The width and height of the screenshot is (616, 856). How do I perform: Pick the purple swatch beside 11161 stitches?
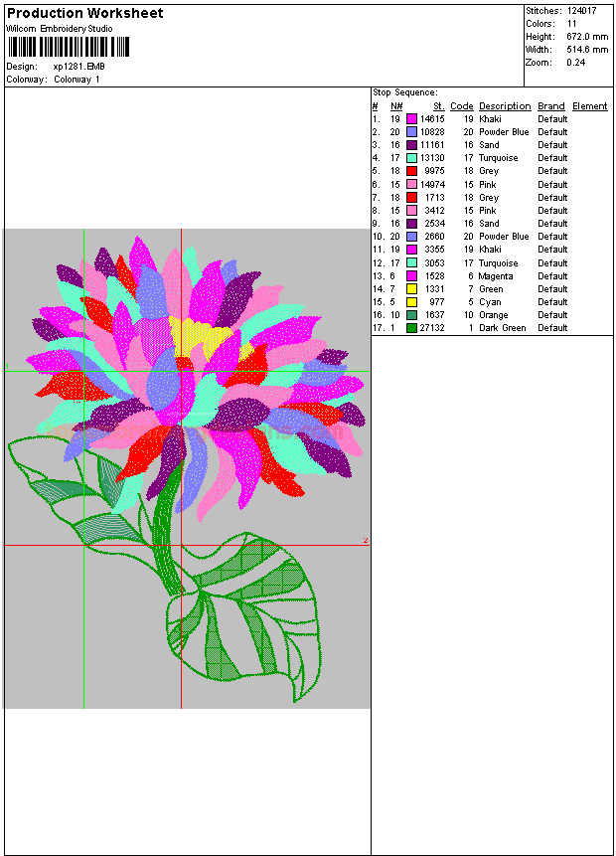(412, 145)
